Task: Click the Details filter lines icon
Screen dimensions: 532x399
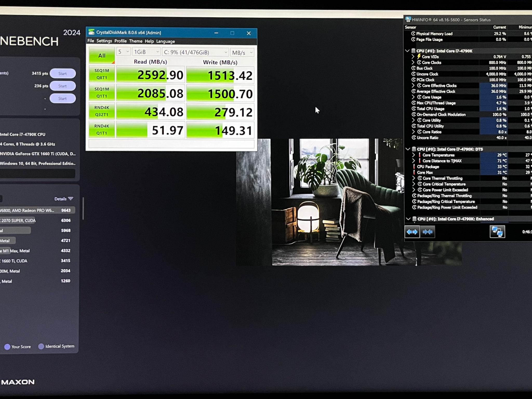Action: tap(71, 199)
